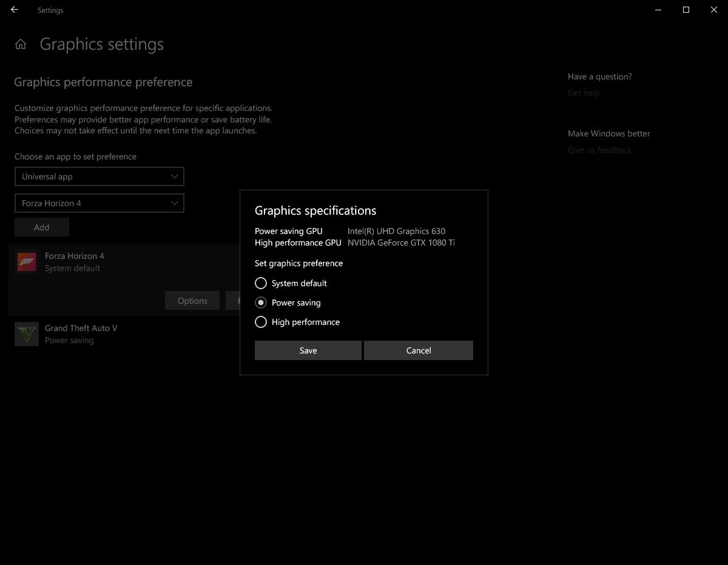Choose the High performance radio option
The image size is (728, 565).
tap(261, 322)
